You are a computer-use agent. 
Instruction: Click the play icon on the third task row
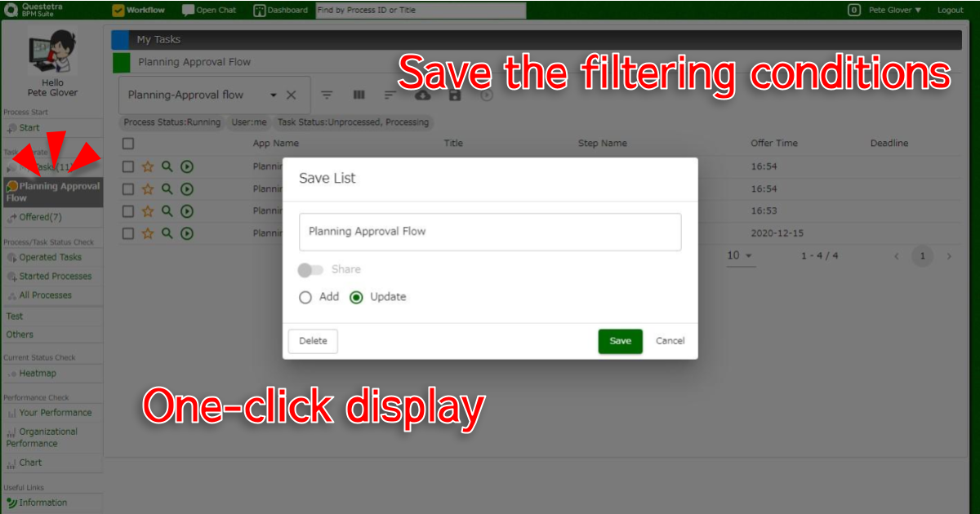coord(187,210)
